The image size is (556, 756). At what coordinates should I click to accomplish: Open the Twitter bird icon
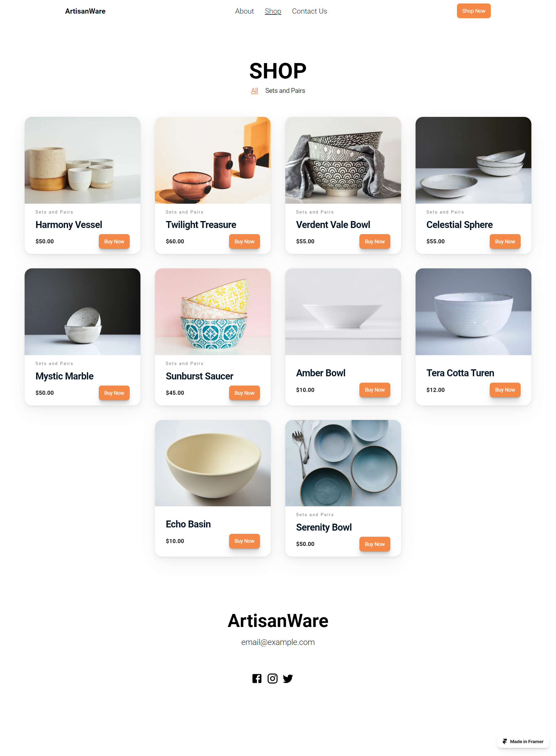(x=288, y=678)
